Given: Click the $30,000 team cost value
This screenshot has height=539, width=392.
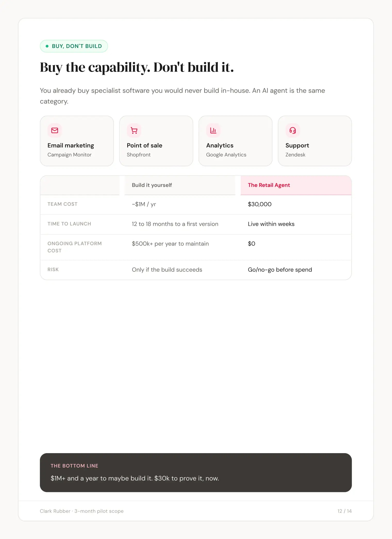Looking at the screenshot, I should pos(260,204).
